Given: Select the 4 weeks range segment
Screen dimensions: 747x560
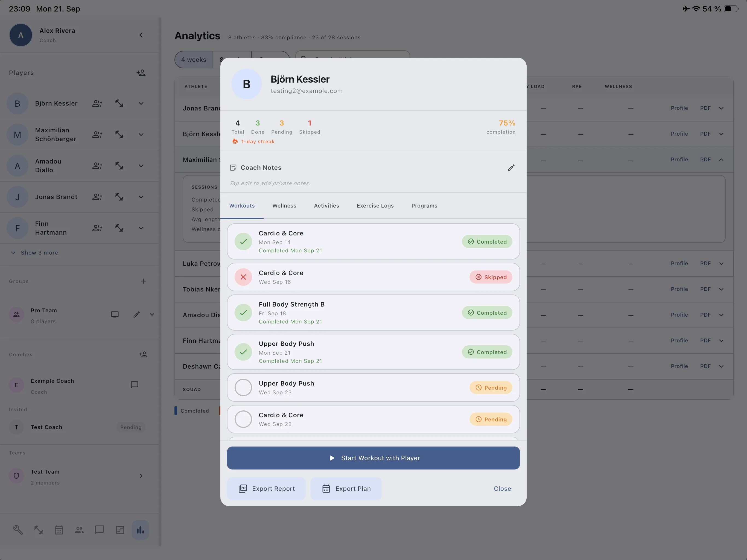Looking at the screenshot, I should [x=194, y=59].
